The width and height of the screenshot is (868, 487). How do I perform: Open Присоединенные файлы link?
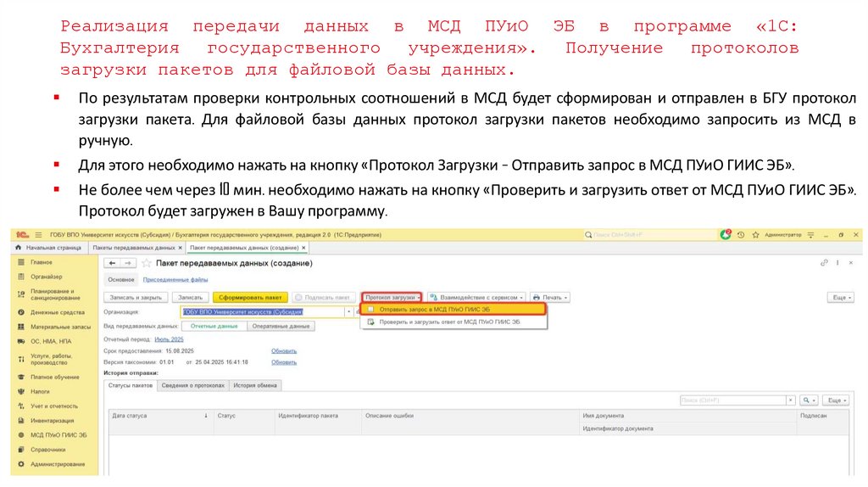point(175,280)
